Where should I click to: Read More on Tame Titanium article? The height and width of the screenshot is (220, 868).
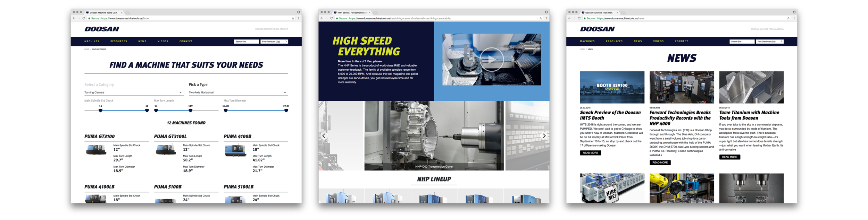point(729,157)
